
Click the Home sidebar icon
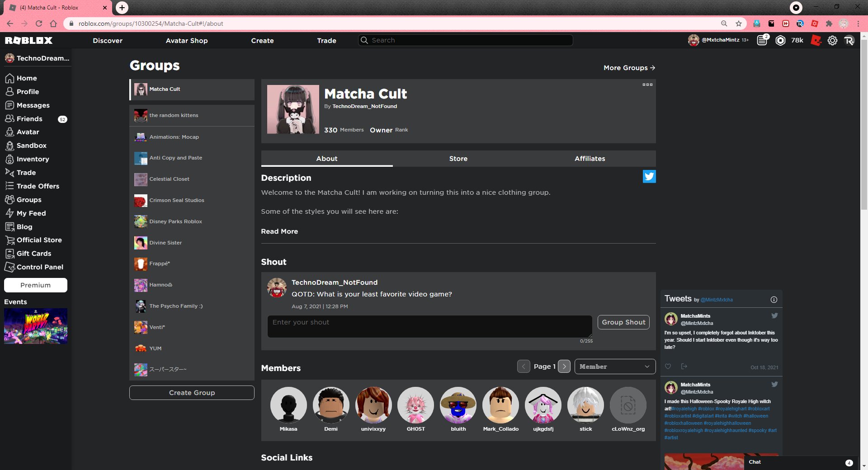tap(9, 78)
